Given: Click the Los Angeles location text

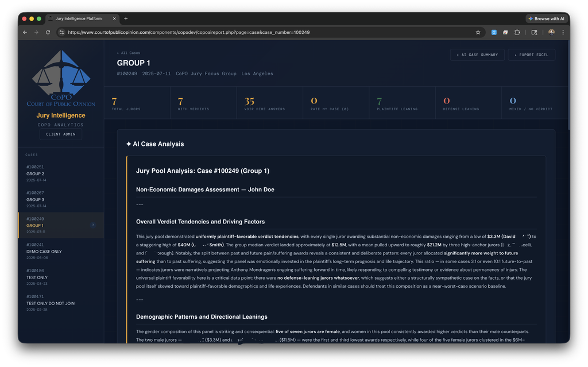Looking at the screenshot, I should 257,74.
